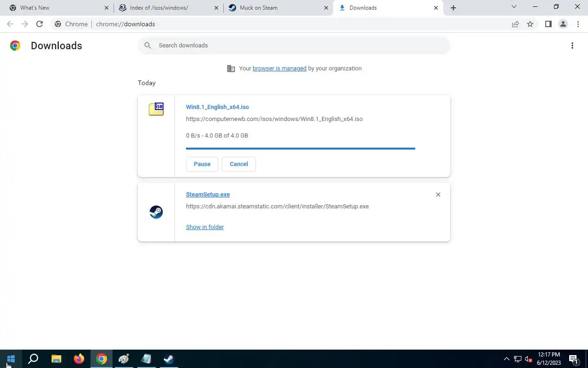588x368 pixels.
Task: Click the muted volume tray icon
Action: coord(528,359)
